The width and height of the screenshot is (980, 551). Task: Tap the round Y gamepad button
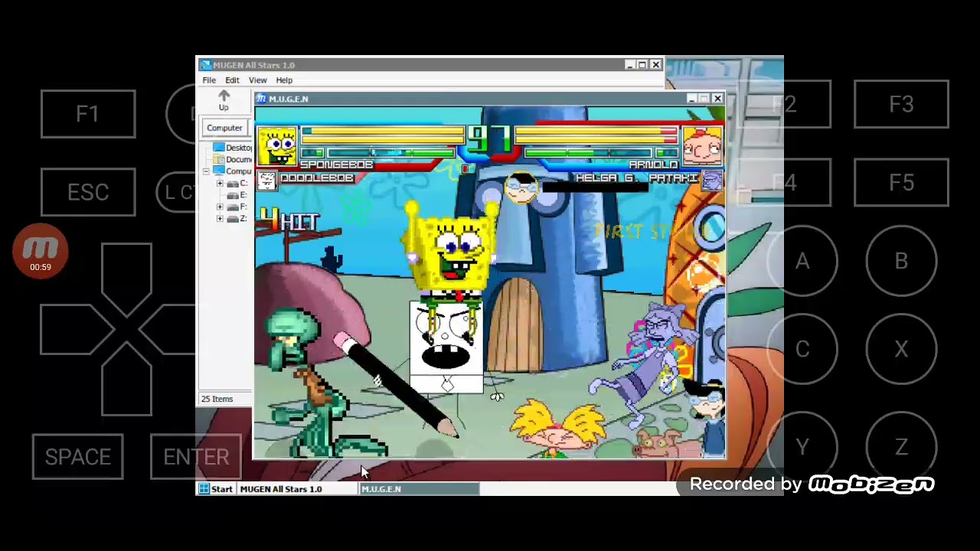pos(802,447)
